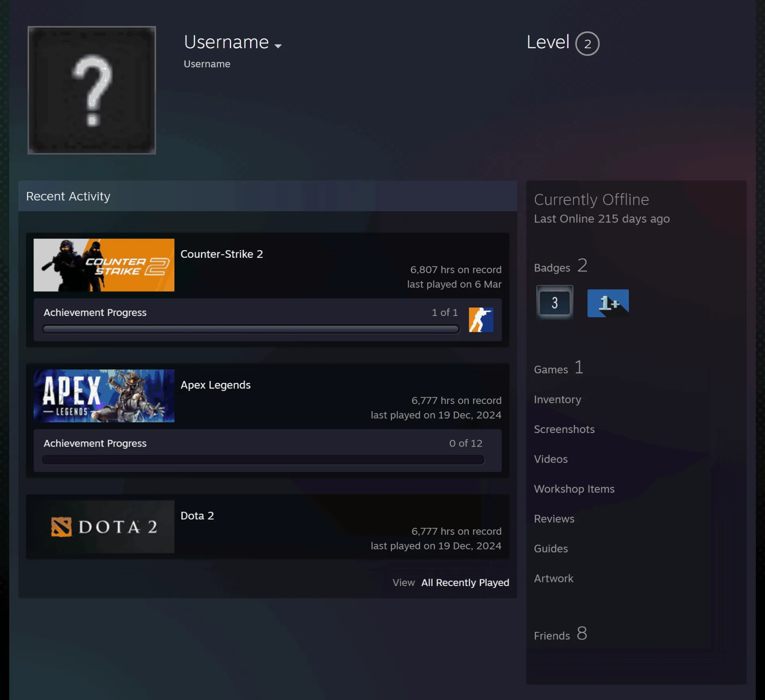Click 'Last Online 215 days ago' text
Screen dimensions: 765x700
point(602,219)
